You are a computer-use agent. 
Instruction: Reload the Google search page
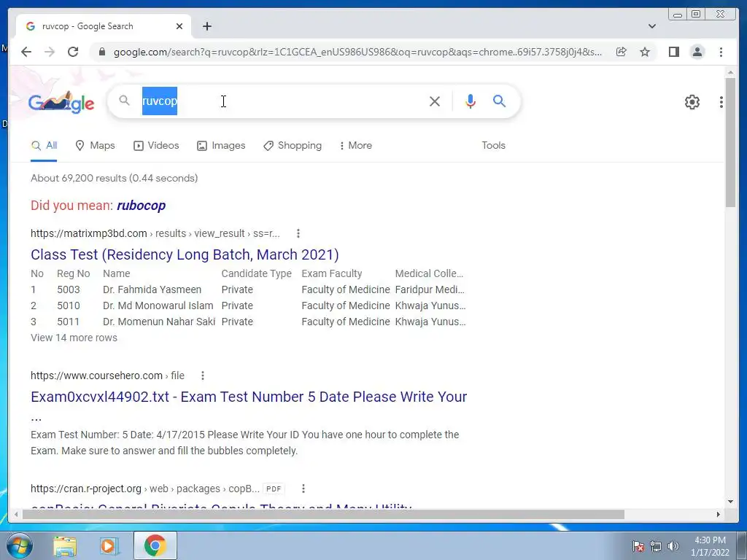pyautogui.click(x=73, y=52)
